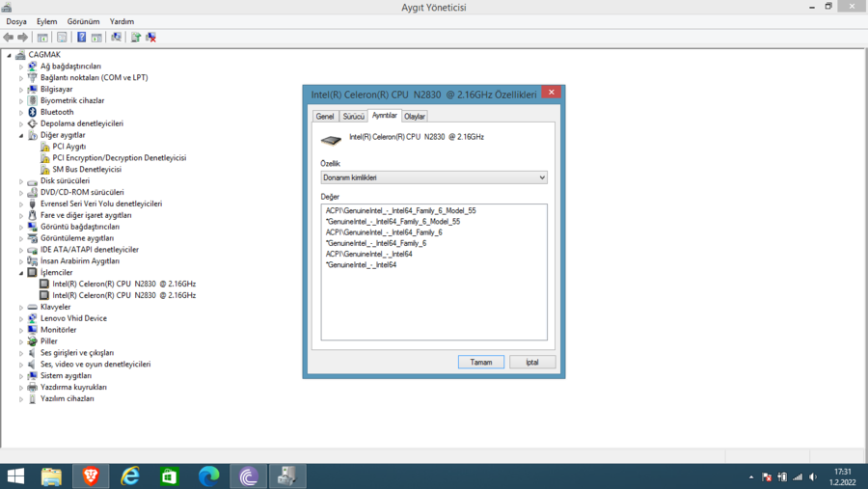Click the Update driver toolbar icon
This screenshot has height=489, width=868.
point(135,37)
